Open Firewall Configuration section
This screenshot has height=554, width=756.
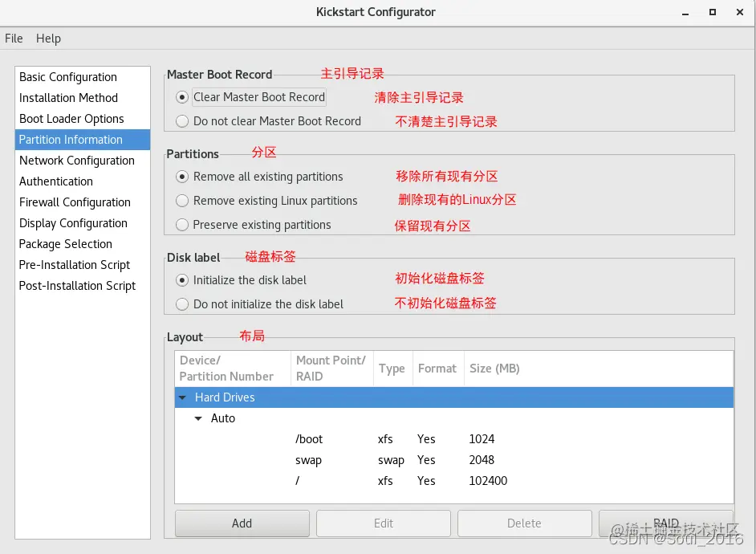coord(83,202)
